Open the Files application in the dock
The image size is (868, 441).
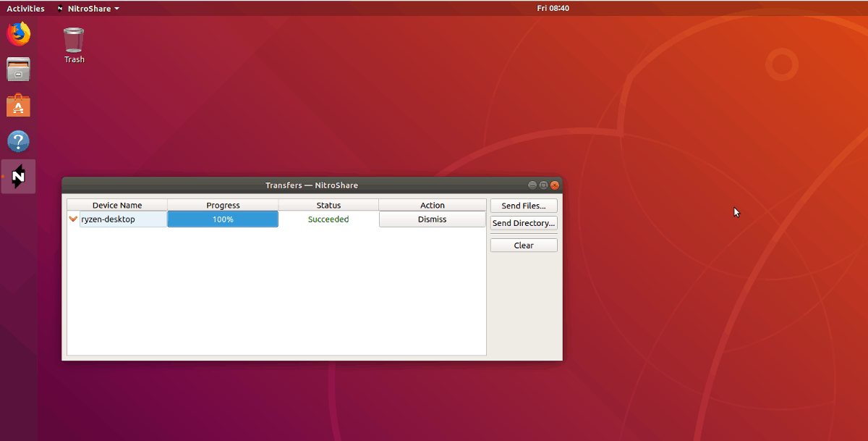tap(17, 69)
